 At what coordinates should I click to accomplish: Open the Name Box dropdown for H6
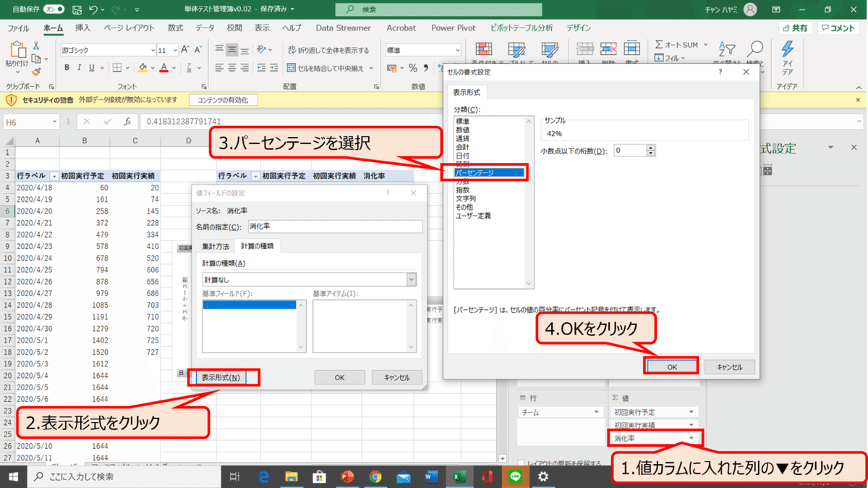tap(54, 122)
